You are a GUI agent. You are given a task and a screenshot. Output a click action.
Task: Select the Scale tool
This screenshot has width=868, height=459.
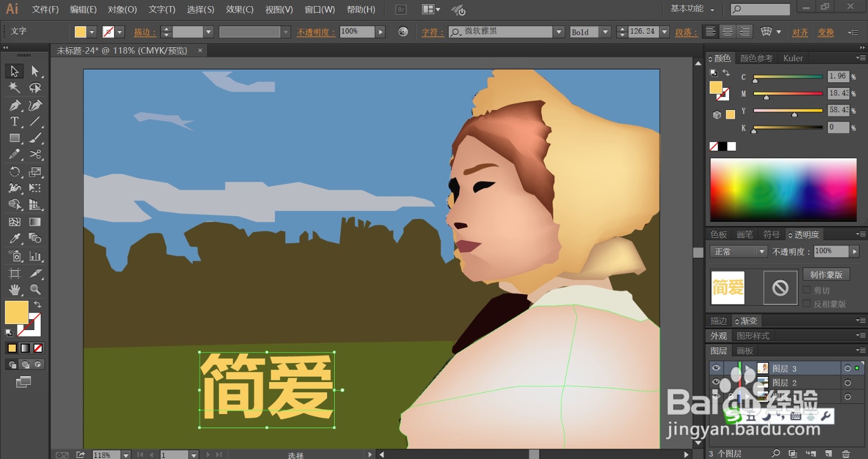point(35,172)
